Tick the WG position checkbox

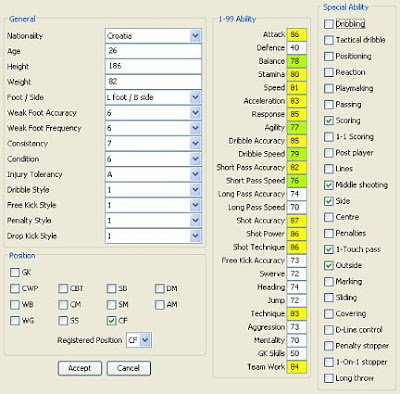pos(15,320)
